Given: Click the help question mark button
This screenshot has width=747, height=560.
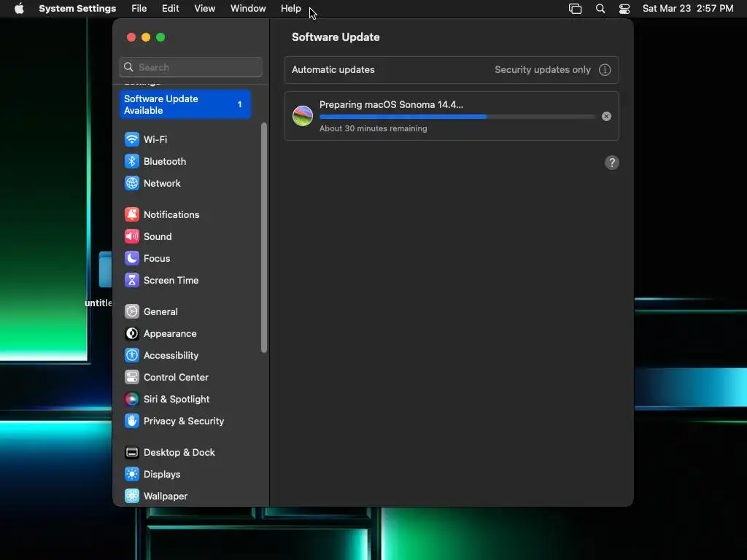Looking at the screenshot, I should [612, 163].
